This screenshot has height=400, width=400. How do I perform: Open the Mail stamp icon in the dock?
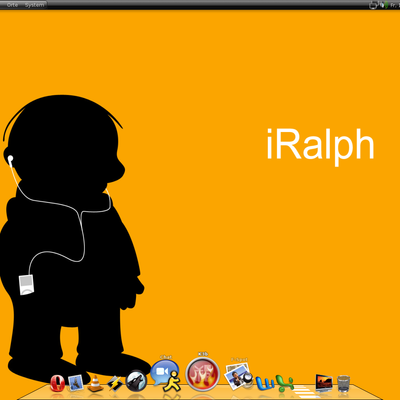point(76,383)
